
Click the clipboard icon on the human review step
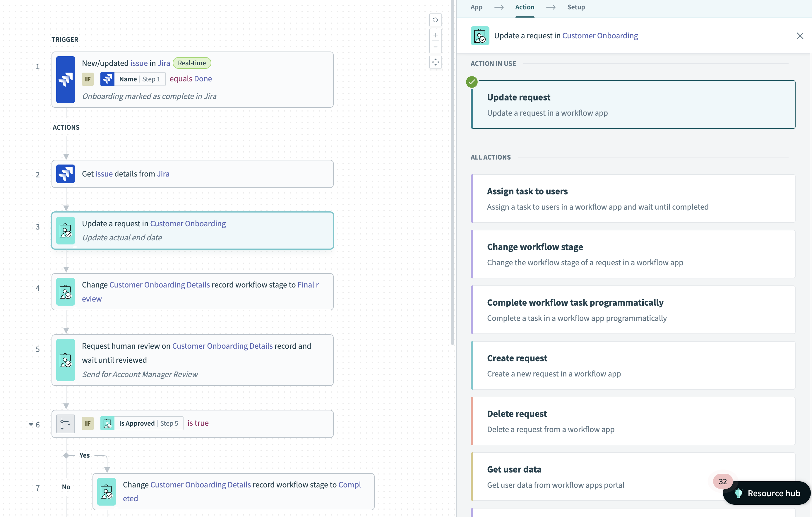65,360
